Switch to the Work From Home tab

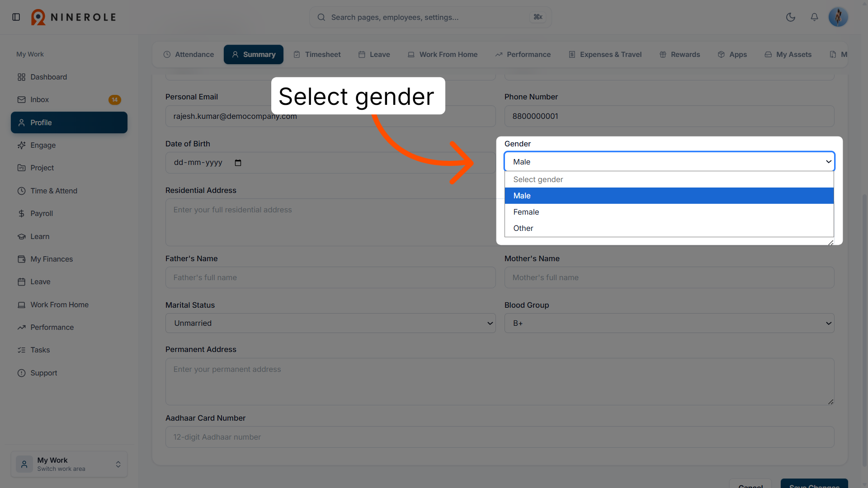(x=443, y=54)
